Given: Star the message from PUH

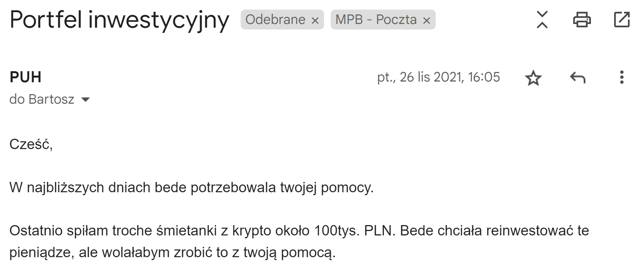Looking at the screenshot, I should pyautogui.click(x=533, y=78).
